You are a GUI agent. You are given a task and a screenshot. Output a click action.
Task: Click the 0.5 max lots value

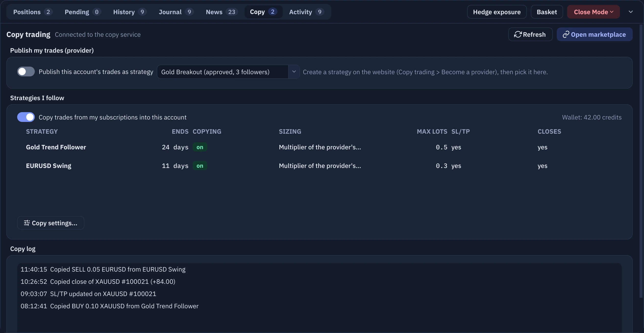coord(442,147)
